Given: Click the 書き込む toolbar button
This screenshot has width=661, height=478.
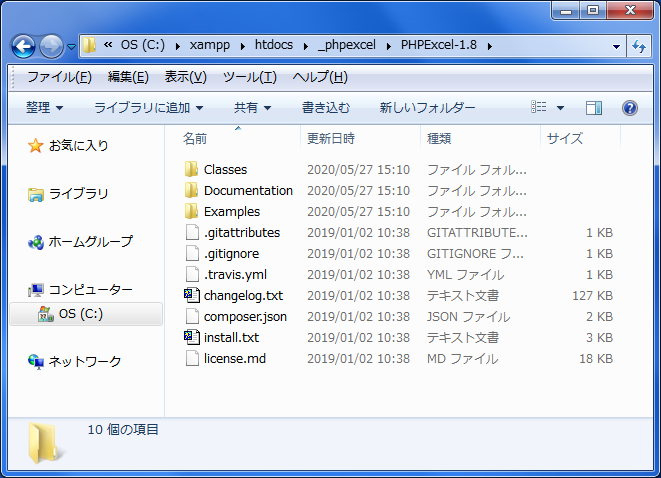Looking at the screenshot, I should 326,108.
